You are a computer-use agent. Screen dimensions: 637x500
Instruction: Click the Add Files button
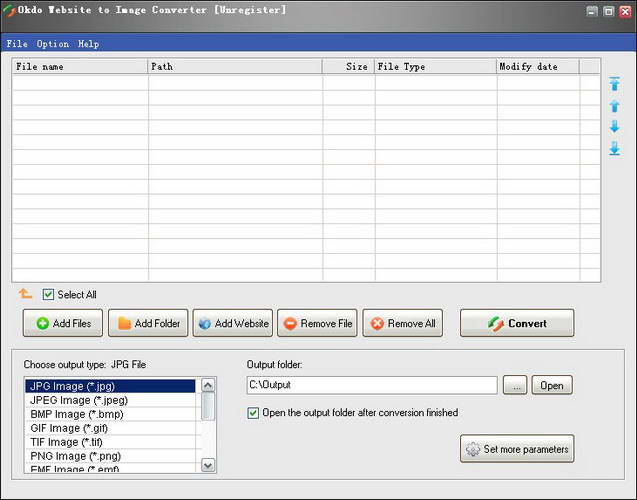pos(63,323)
